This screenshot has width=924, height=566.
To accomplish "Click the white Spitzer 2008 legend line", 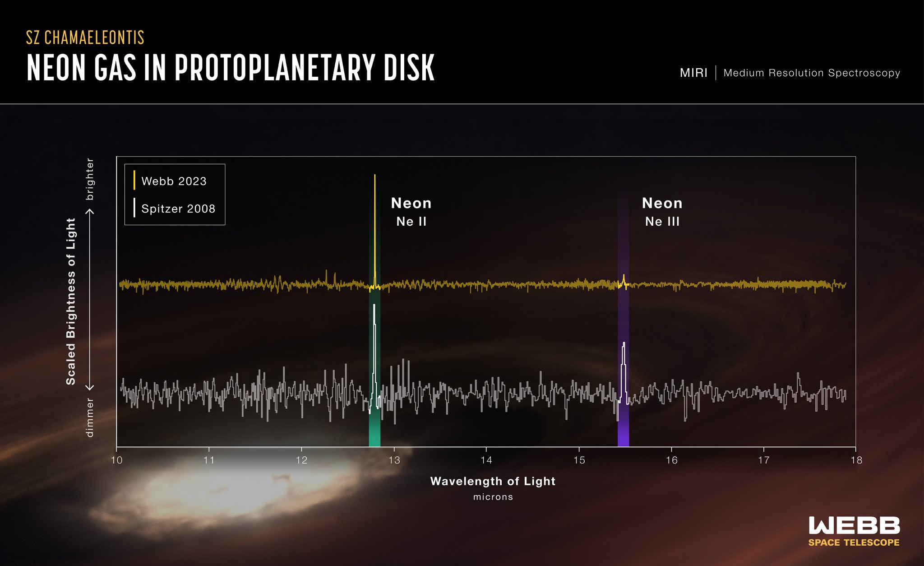I will (x=134, y=208).
